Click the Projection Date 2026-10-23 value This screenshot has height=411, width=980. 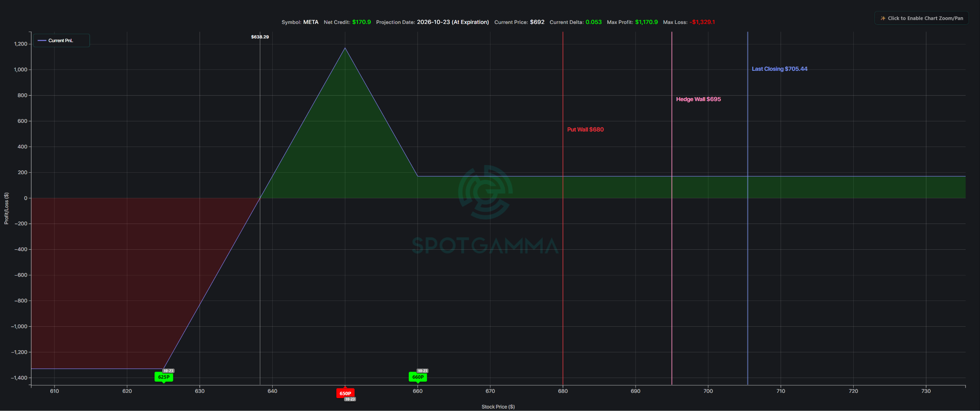click(x=453, y=22)
